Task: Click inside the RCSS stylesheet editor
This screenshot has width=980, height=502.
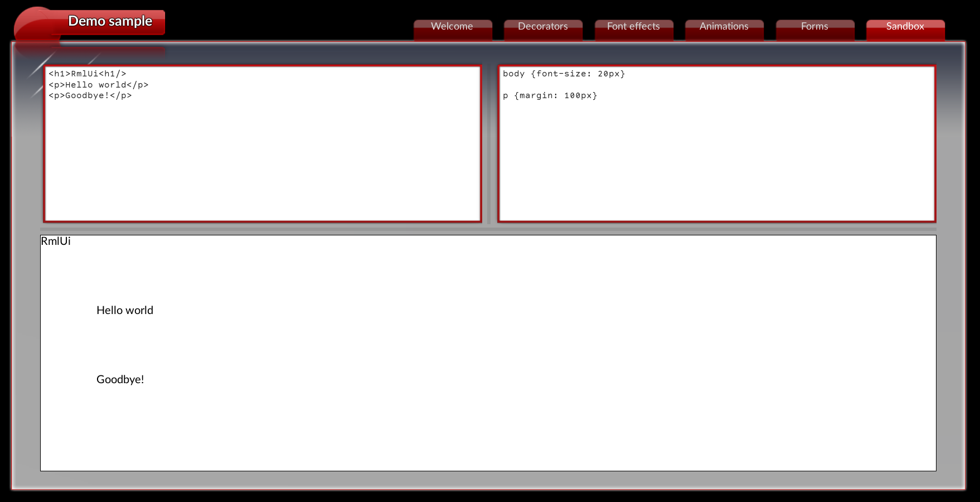Action: click(716, 156)
